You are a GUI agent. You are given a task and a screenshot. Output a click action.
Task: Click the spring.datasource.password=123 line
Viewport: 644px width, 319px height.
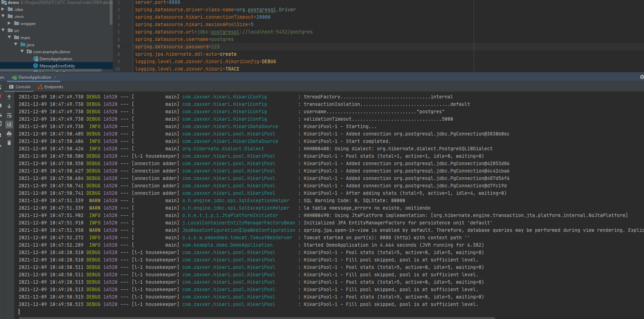coord(177,47)
